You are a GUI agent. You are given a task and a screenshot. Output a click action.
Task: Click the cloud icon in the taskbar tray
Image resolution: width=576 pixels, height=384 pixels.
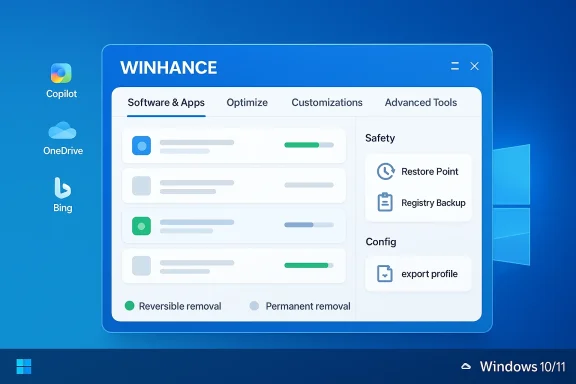[x=466, y=366]
